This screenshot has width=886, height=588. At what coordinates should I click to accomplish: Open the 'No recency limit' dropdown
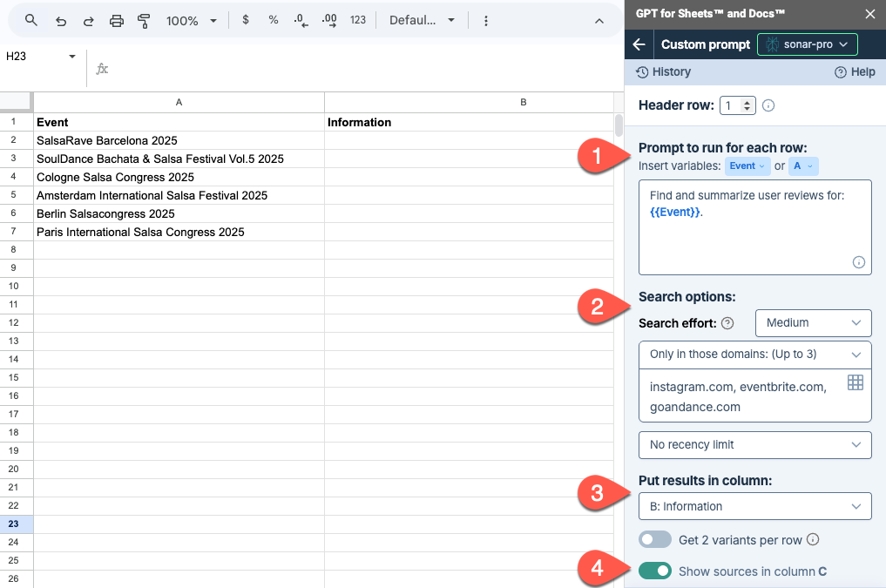tap(755, 445)
